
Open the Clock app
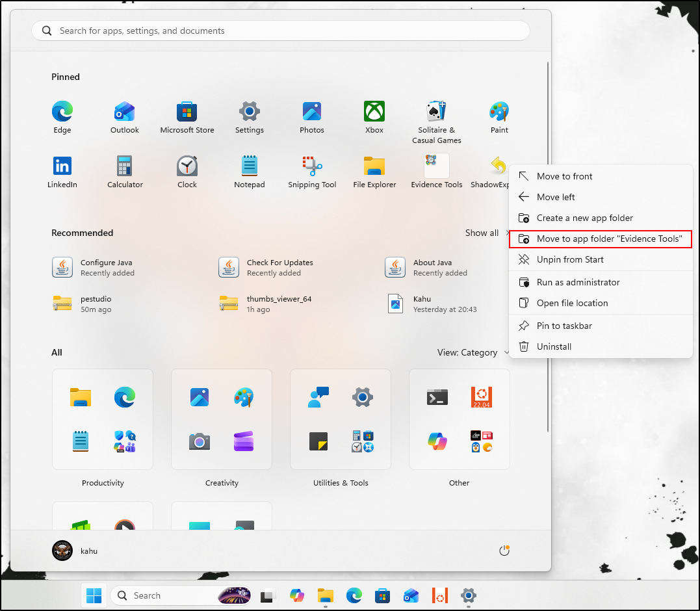[x=187, y=172]
